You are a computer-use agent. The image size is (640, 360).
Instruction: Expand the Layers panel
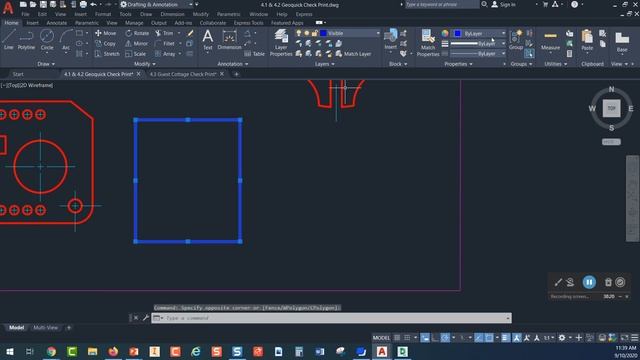pos(324,64)
